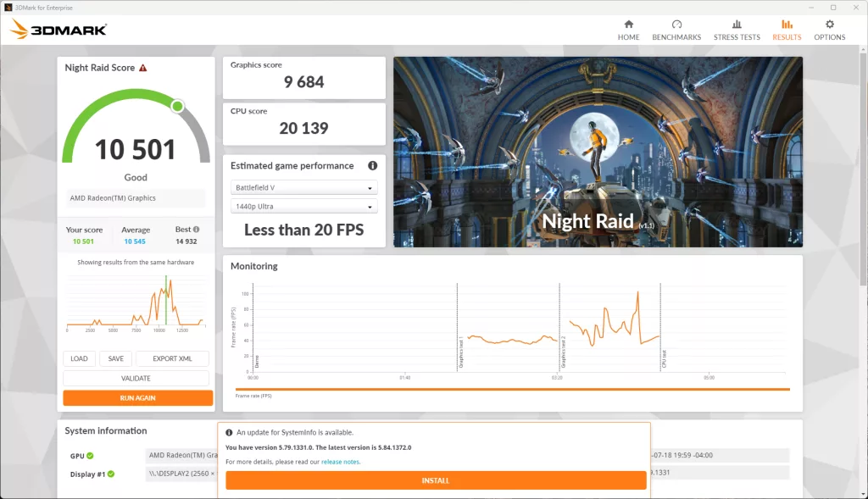The width and height of the screenshot is (868, 499).
Task: Click the GPU green check icon
Action: [90, 456]
